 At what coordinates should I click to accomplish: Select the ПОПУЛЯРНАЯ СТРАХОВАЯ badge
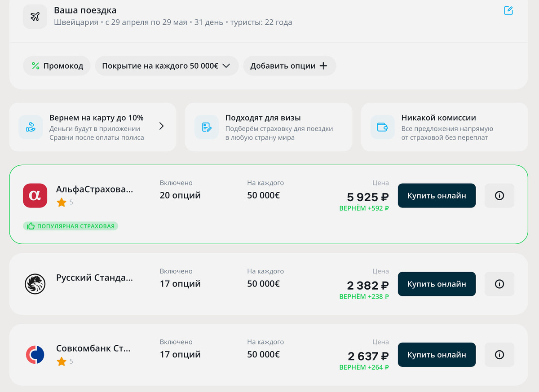pos(70,226)
